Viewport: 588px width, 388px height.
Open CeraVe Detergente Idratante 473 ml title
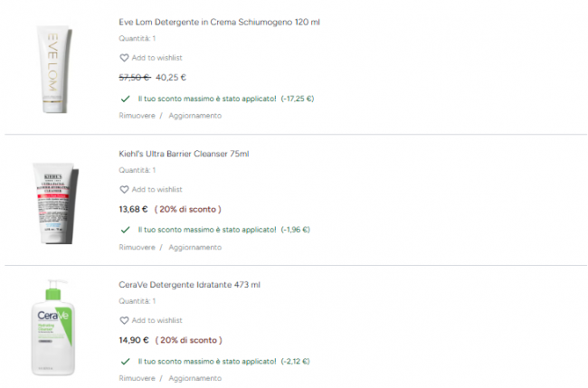tap(189, 285)
